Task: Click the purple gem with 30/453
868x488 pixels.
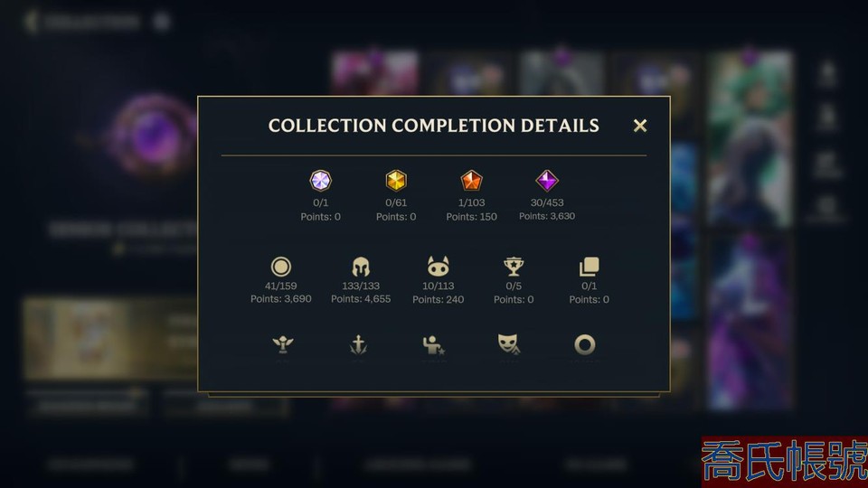Action: click(547, 181)
